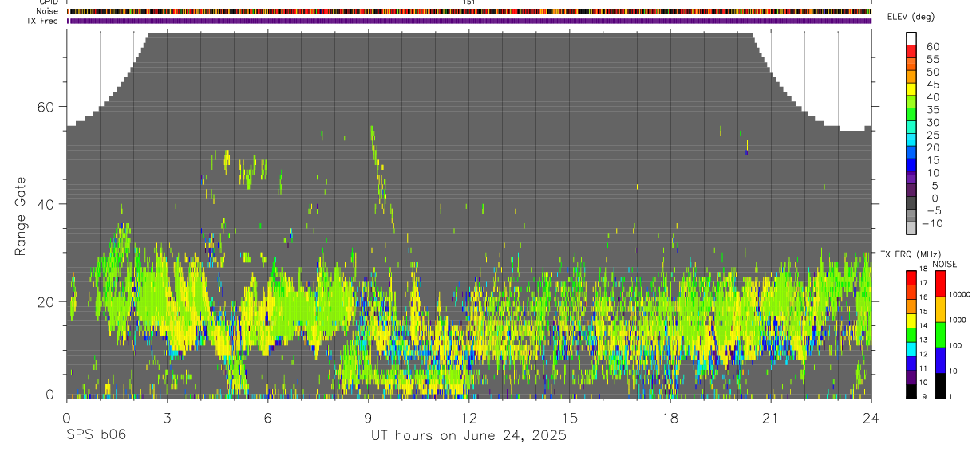Image resolution: width=980 pixels, height=452 pixels.
Task: Click the green 100 NOISE legend block
Action: pos(940,335)
